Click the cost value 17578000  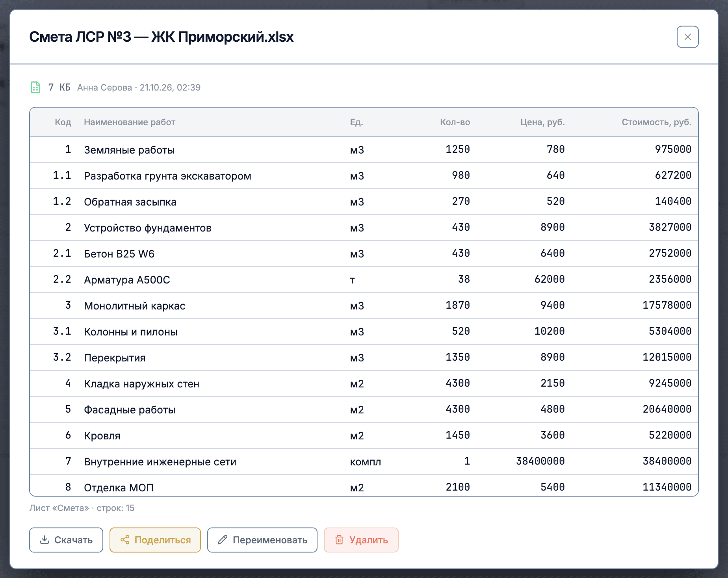667,305
